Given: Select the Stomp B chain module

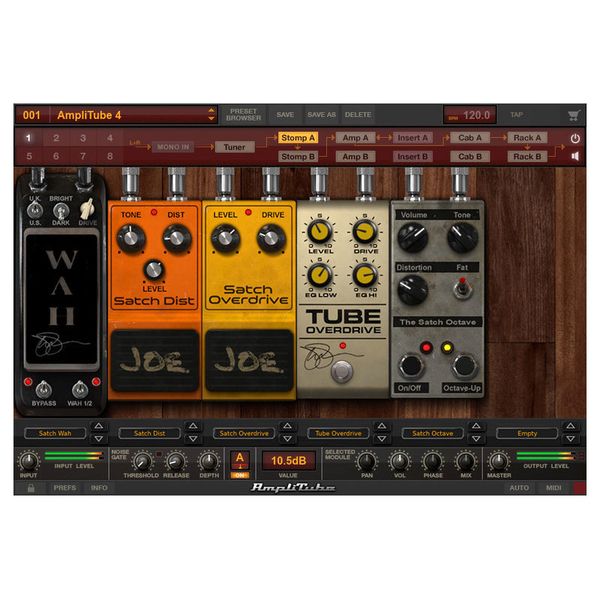Looking at the screenshot, I should point(298,157).
